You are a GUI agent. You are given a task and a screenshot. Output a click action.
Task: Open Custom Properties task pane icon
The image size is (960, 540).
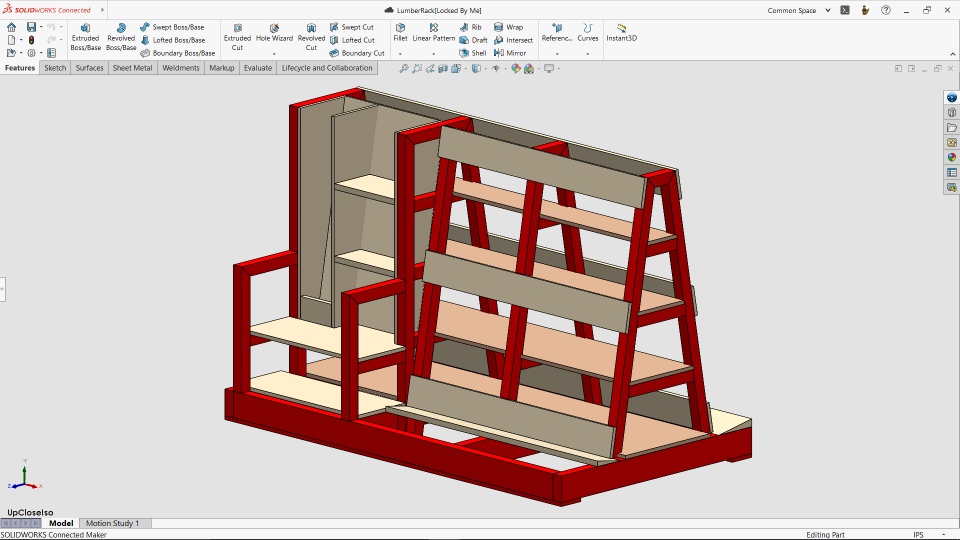click(951, 173)
